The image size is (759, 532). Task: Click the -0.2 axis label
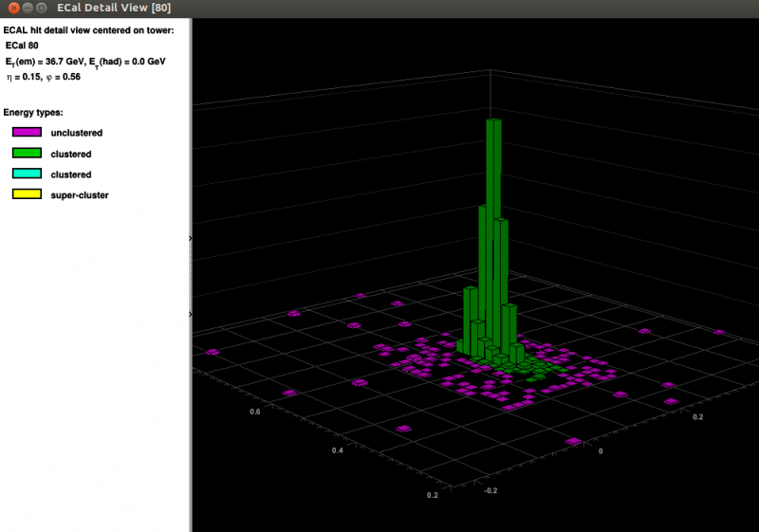pyautogui.click(x=491, y=490)
